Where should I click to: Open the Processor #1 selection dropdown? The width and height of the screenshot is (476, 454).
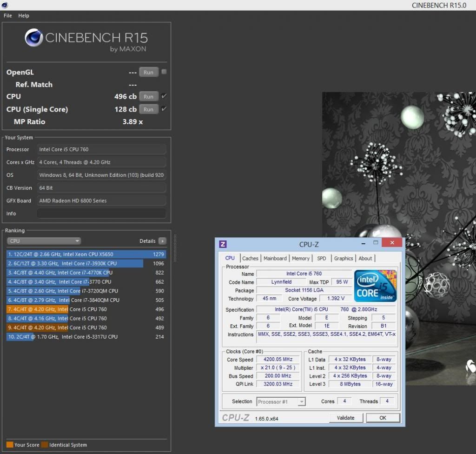point(281,401)
